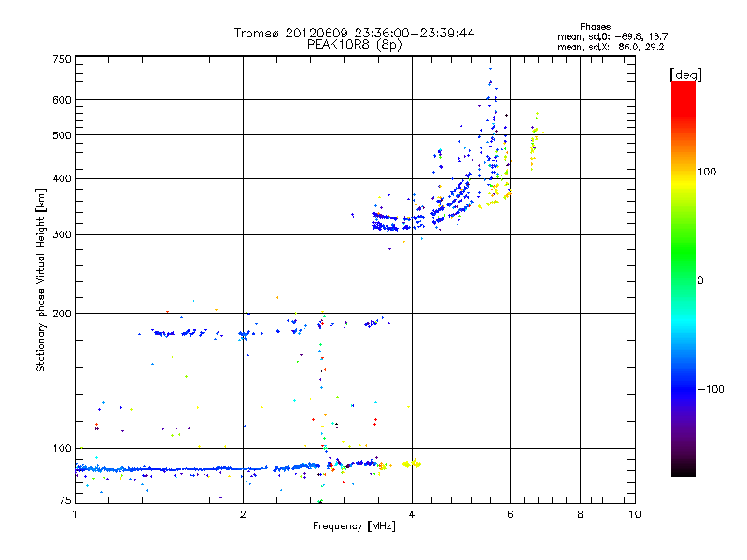Screen dimensions: 747x560
Task: Click the 'Phases' header label
Action: [x=595, y=27]
